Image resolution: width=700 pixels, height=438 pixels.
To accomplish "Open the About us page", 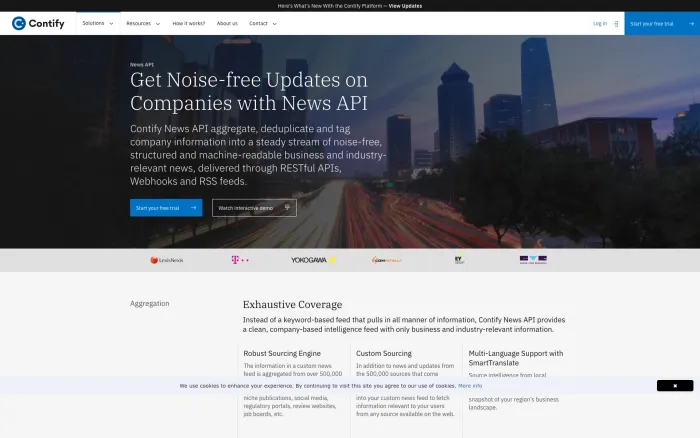I will pos(227,24).
